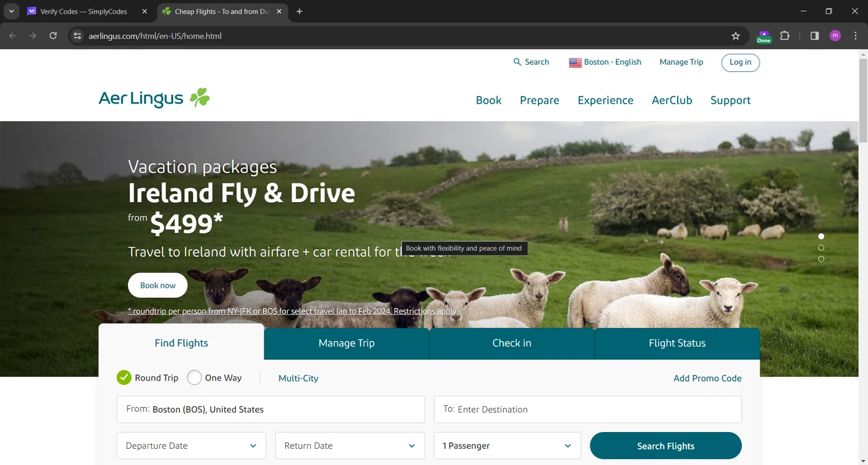Open the Book menu

click(x=488, y=100)
